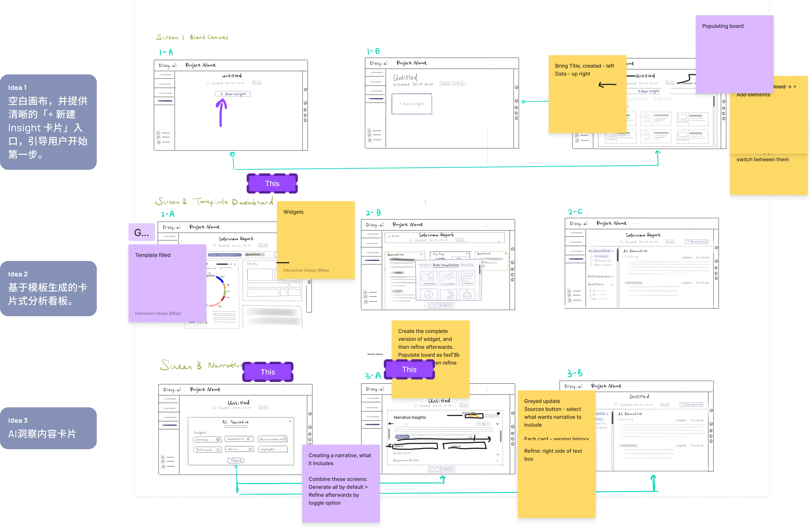Image resolution: width=812 pixels, height=530 pixels.
Task: Switch to the Template tab in widget popup
Action: [425, 265]
